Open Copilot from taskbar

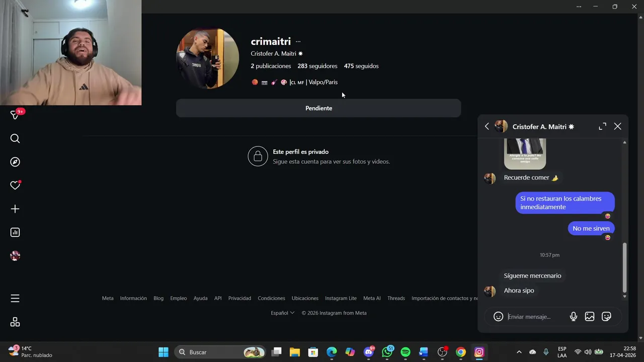(x=350, y=352)
